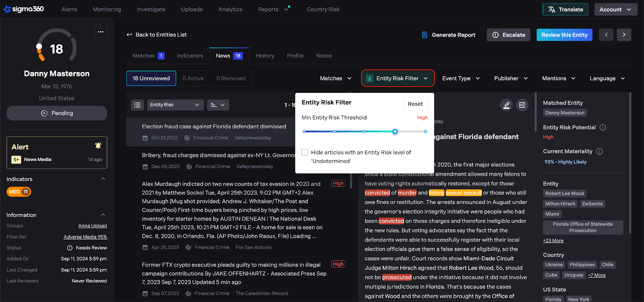The width and height of the screenshot is (644, 302).
Task: Switch to the Indicators tab
Action: [190, 56]
